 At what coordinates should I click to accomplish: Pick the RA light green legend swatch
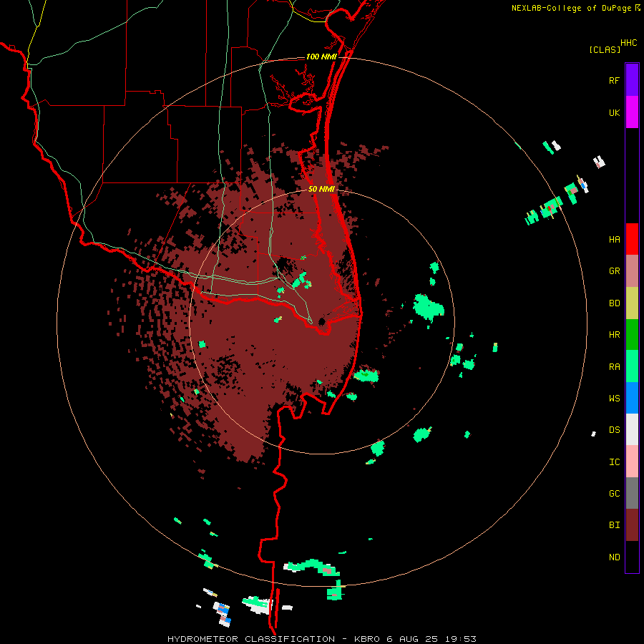click(632, 366)
